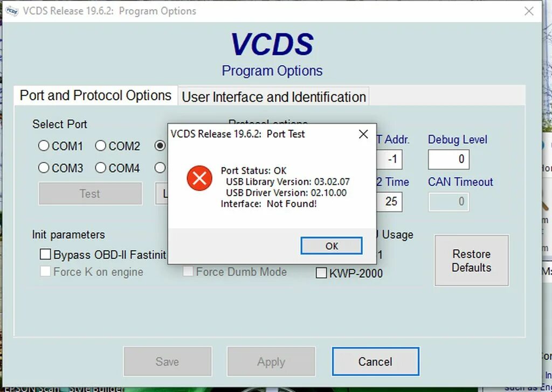Select the COM1 radio button

(x=43, y=145)
